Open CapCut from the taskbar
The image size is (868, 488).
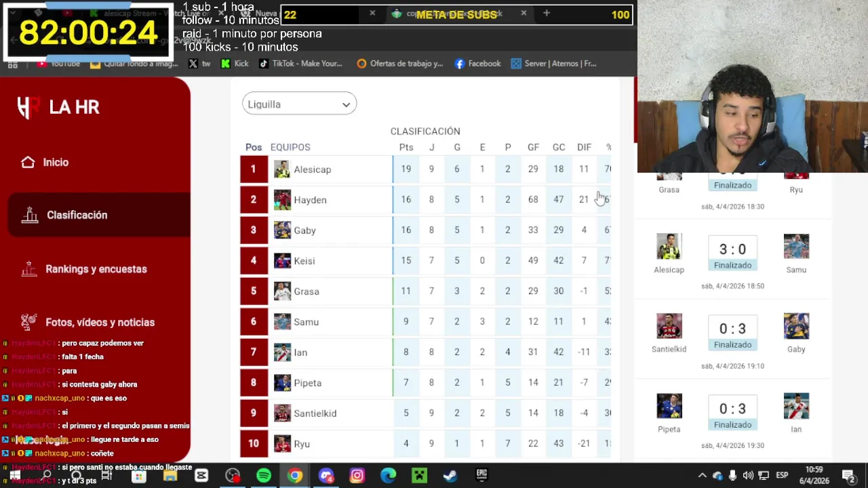click(x=201, y=476)
